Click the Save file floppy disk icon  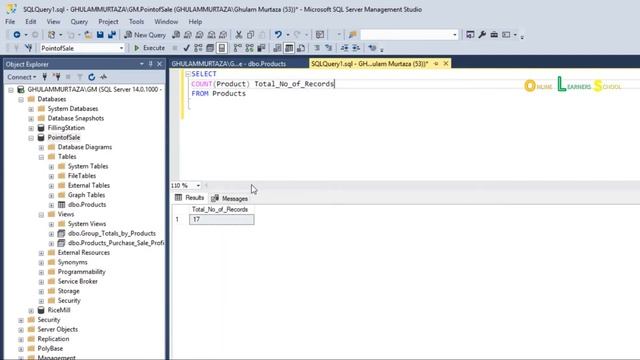[100, 35]
